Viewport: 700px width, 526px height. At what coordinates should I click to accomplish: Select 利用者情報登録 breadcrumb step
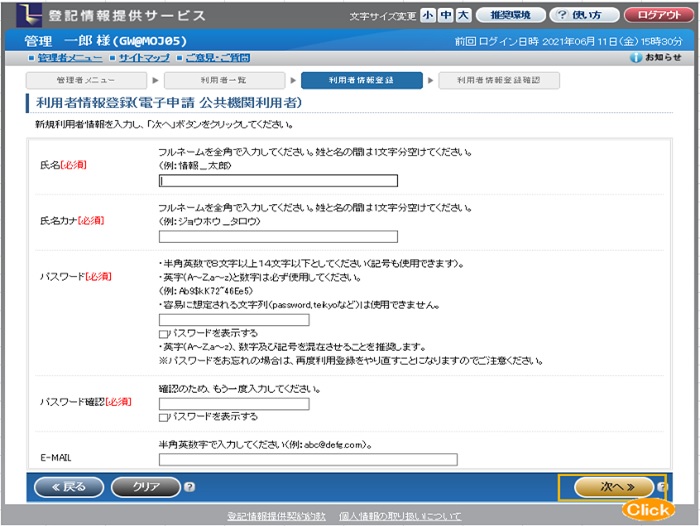point(362,80)
